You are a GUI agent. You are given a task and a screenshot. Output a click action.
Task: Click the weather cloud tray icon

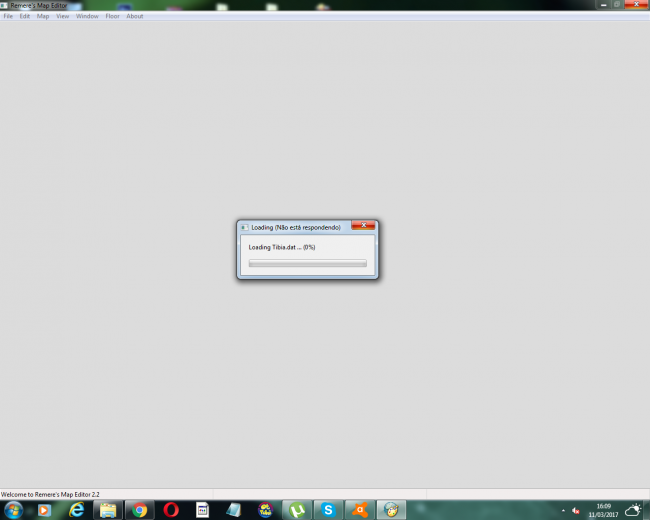click(633, 510)
